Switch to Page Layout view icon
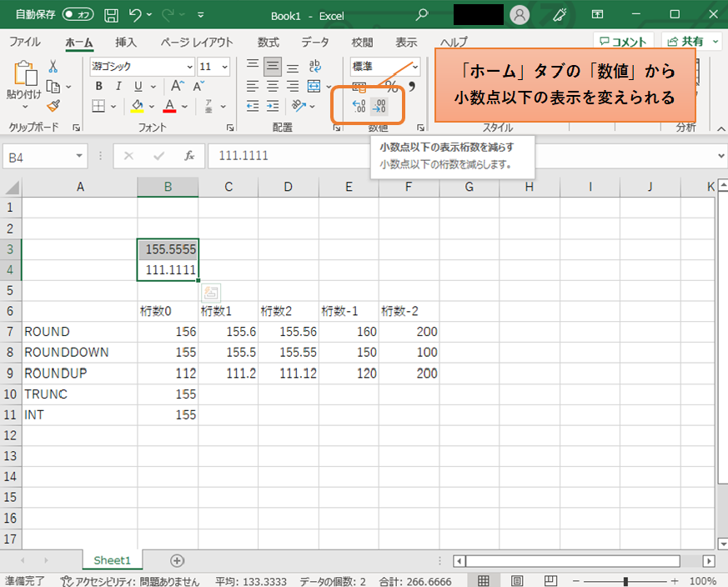This screenshot has height=587, width=728. [x=517, y=581]
